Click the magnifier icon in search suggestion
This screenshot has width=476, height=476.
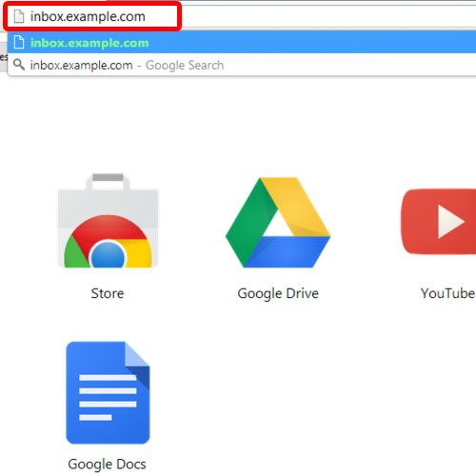[x=19, y=65]
